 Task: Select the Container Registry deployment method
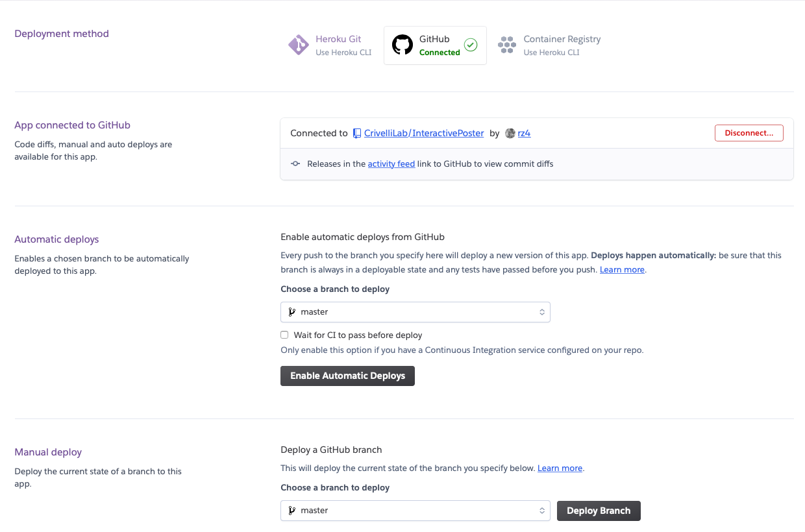coord(549,45)
